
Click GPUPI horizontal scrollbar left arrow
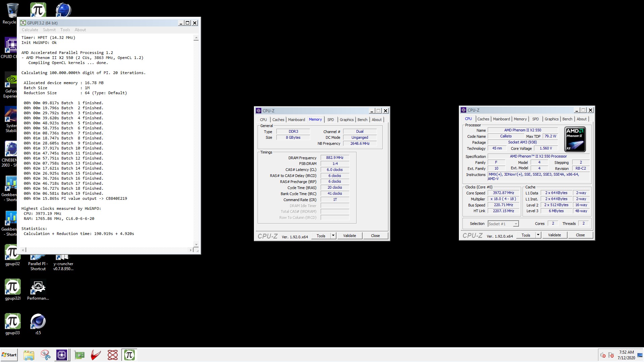[23, 250]
